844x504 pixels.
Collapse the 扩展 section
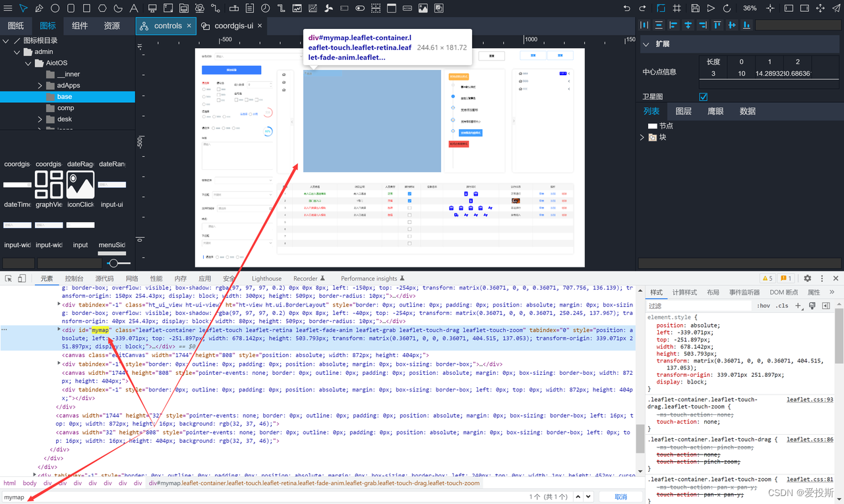646,43
